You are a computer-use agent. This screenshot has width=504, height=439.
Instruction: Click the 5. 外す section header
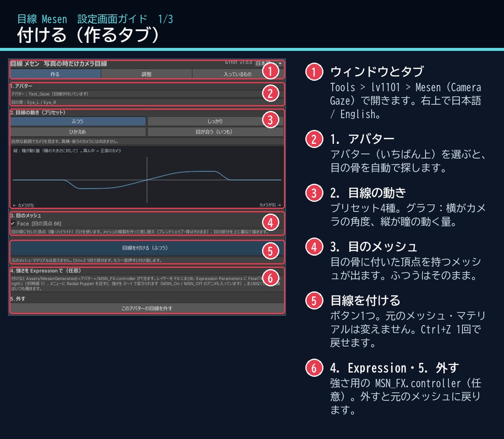click(x=18, y=299)
